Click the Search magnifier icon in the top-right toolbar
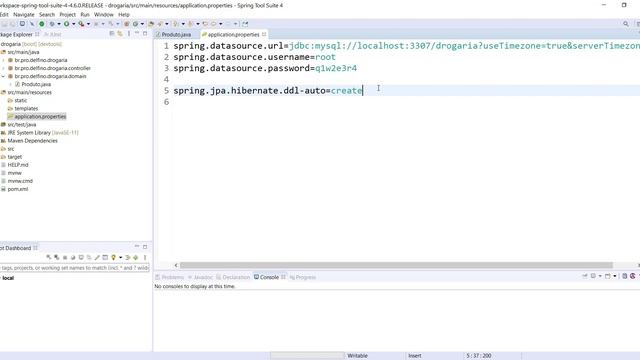Viewport: 640px width, 360px height. [x=626, y=24]
